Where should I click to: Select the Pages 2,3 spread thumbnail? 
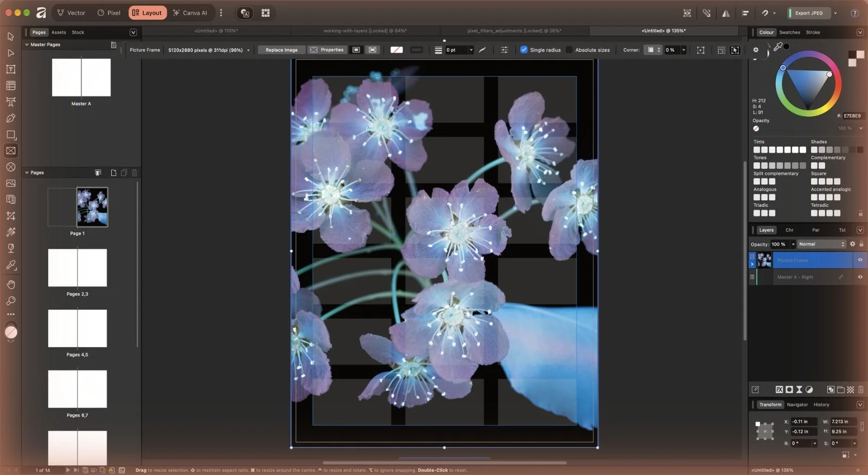click(78, 268)
